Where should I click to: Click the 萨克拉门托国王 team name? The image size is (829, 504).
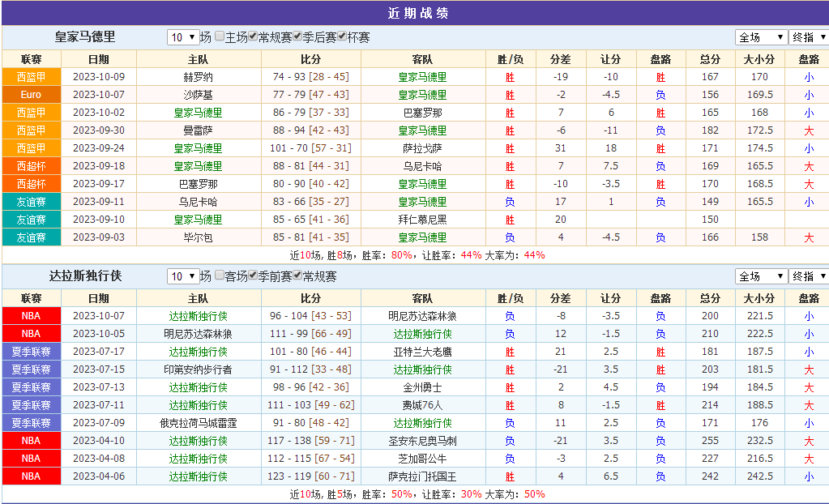tap(422, 476)
